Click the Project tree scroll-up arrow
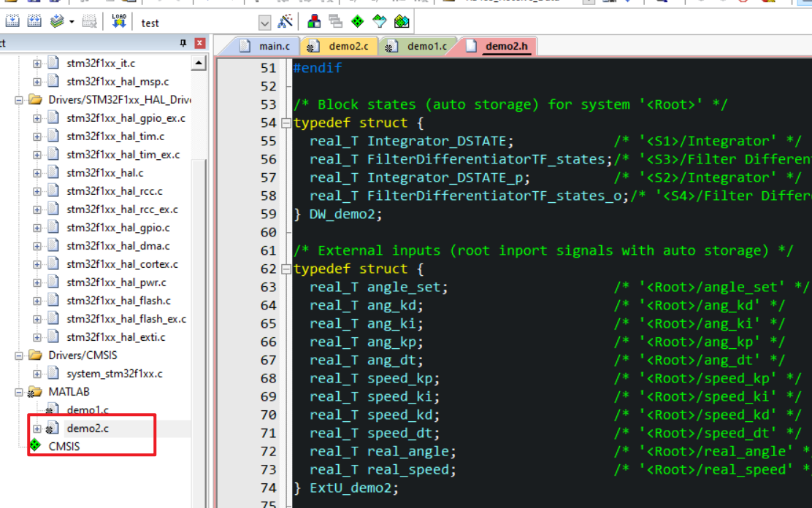This screenshot has height=508, width=812. [x=199, y=64]
